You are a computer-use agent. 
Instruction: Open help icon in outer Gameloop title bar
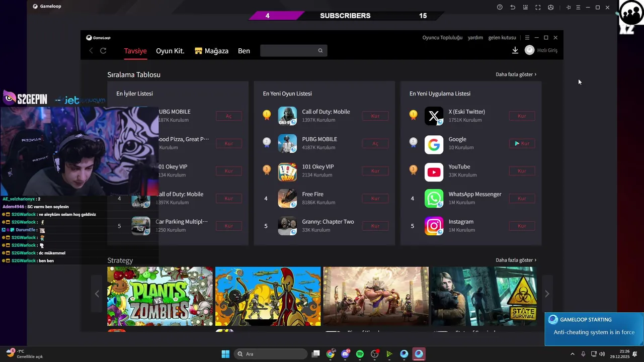[500, 7]
